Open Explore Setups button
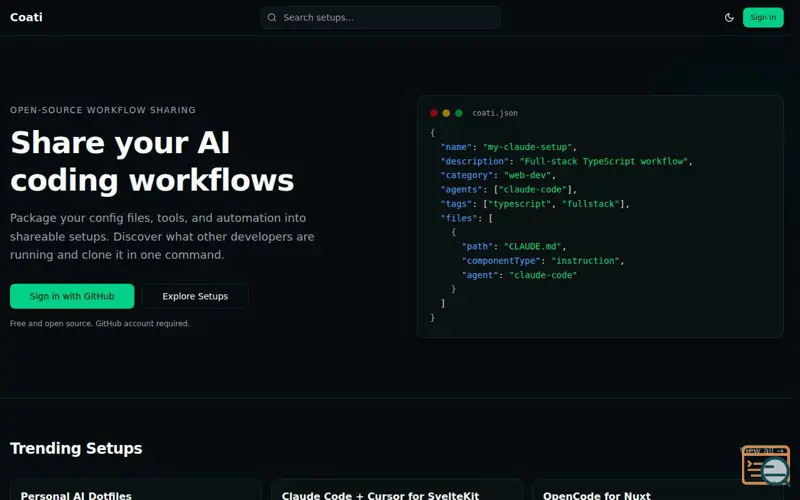 pos(195,296)
